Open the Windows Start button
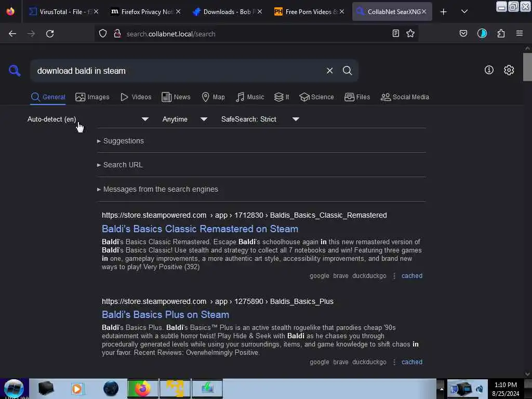This screenshot has width=532, height=399. pos(14,388)
